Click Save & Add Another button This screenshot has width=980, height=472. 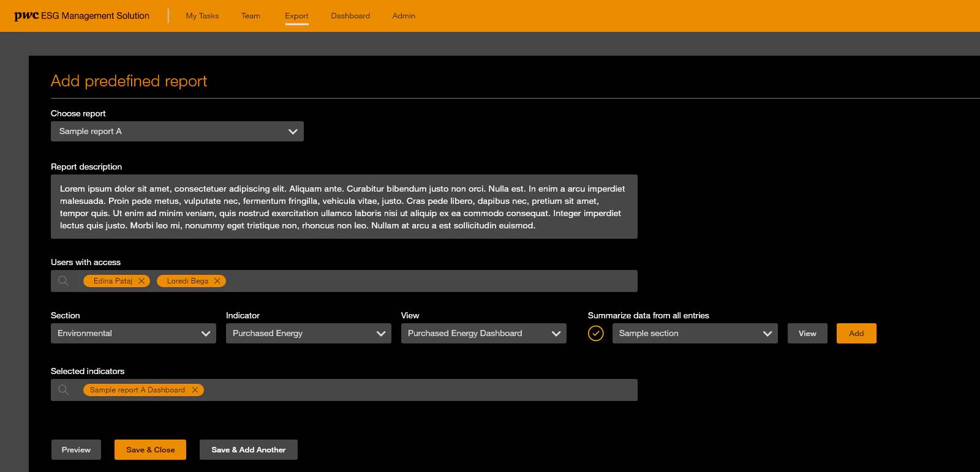coord(248,450)
